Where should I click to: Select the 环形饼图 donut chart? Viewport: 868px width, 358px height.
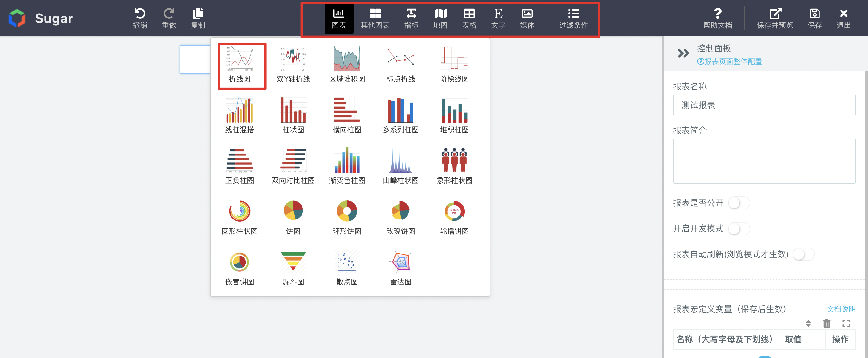(x=347, y=217)
